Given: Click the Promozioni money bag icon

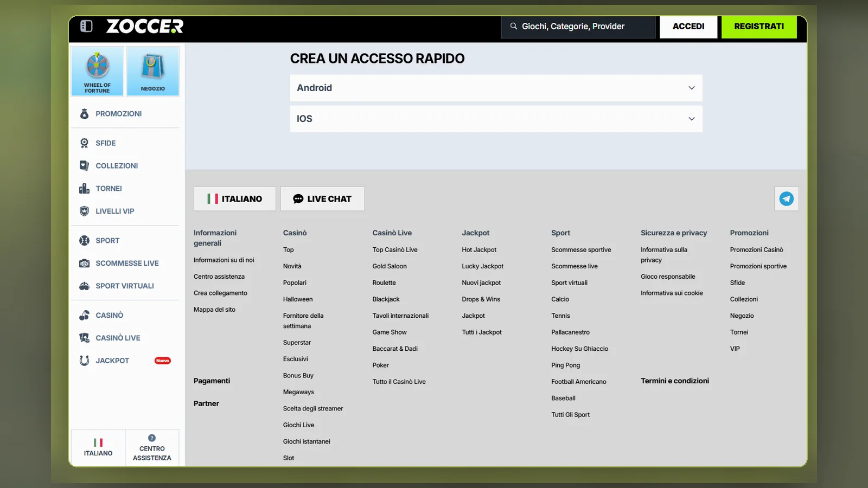Looking at the screenshot, I should coord(84,114).
